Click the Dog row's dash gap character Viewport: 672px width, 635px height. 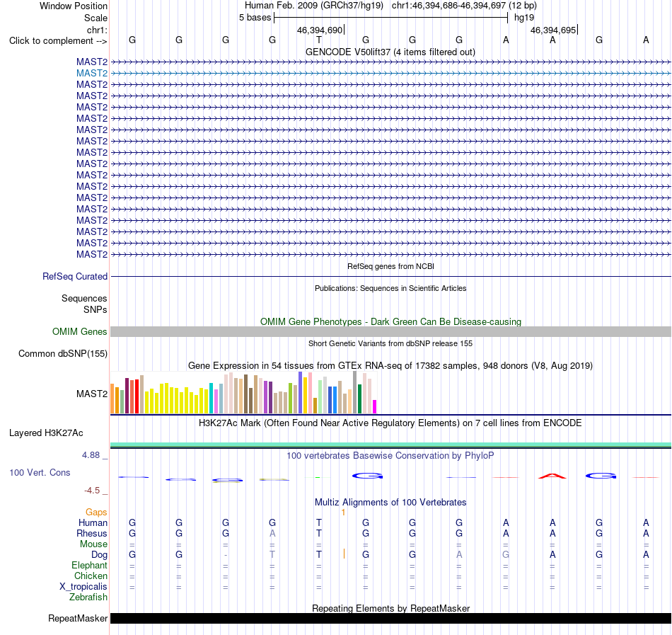point(226,555)
